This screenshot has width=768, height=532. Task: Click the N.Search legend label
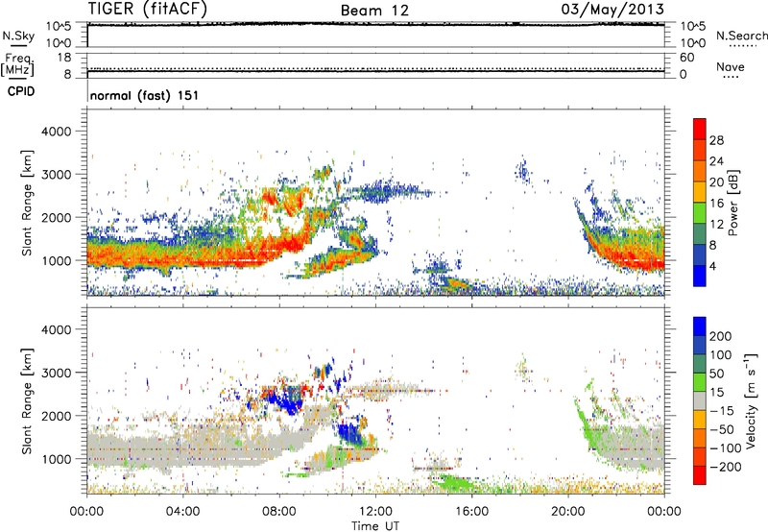coord(742,36)
